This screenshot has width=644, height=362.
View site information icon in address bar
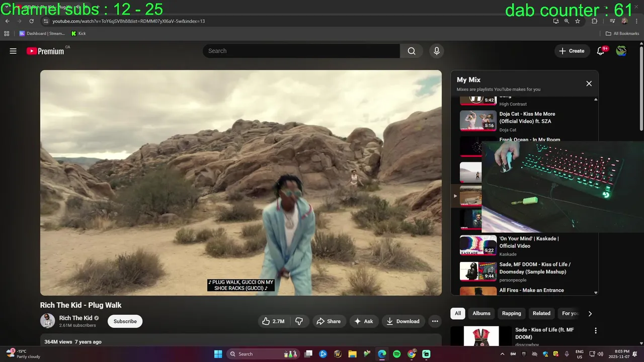point(46,21)
